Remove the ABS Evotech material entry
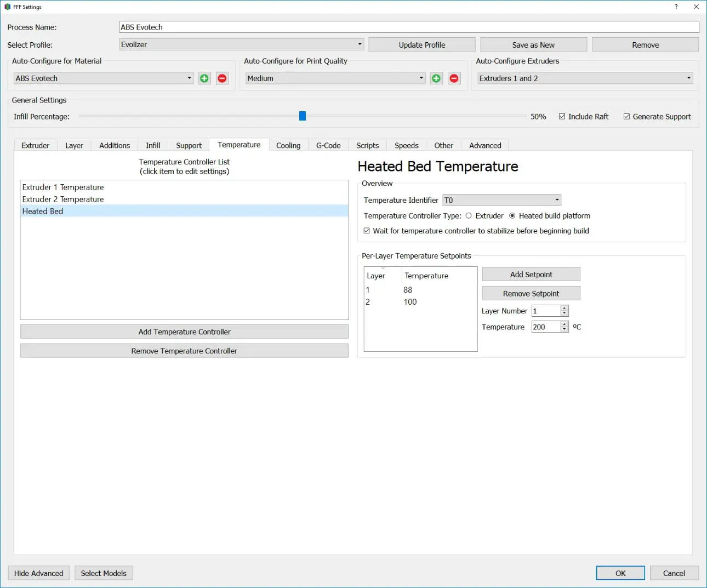Viewport: 707px width, 588px height. click(222, 78)
